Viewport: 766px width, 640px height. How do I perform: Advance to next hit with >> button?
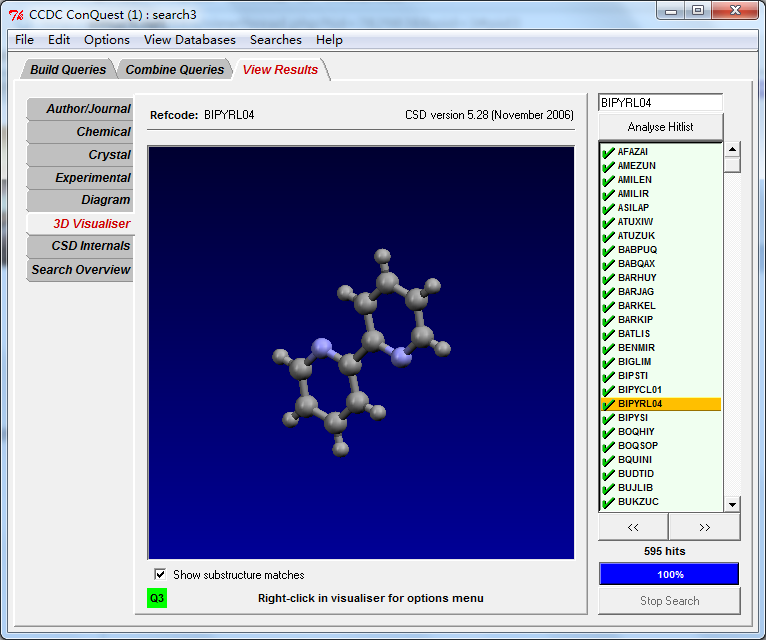(704, 527)
